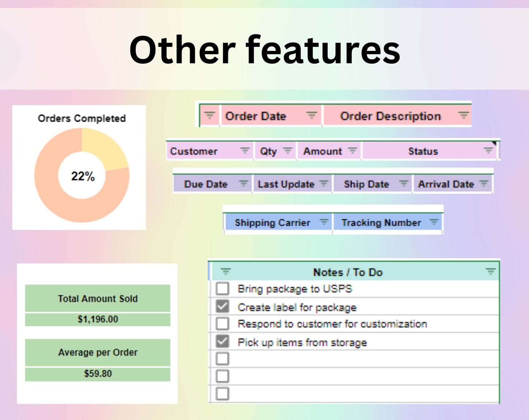Uncheck Pick up items from storage
Screen dimensions: 529x420
(x=222, y=341)
